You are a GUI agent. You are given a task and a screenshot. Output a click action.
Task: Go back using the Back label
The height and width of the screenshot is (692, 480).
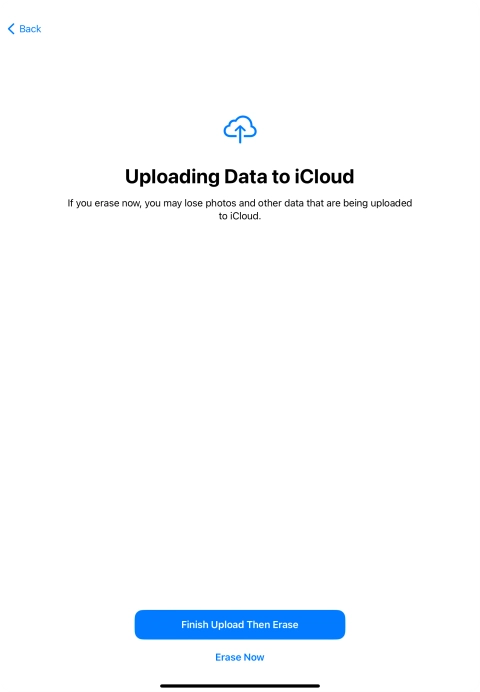[30, 29]
